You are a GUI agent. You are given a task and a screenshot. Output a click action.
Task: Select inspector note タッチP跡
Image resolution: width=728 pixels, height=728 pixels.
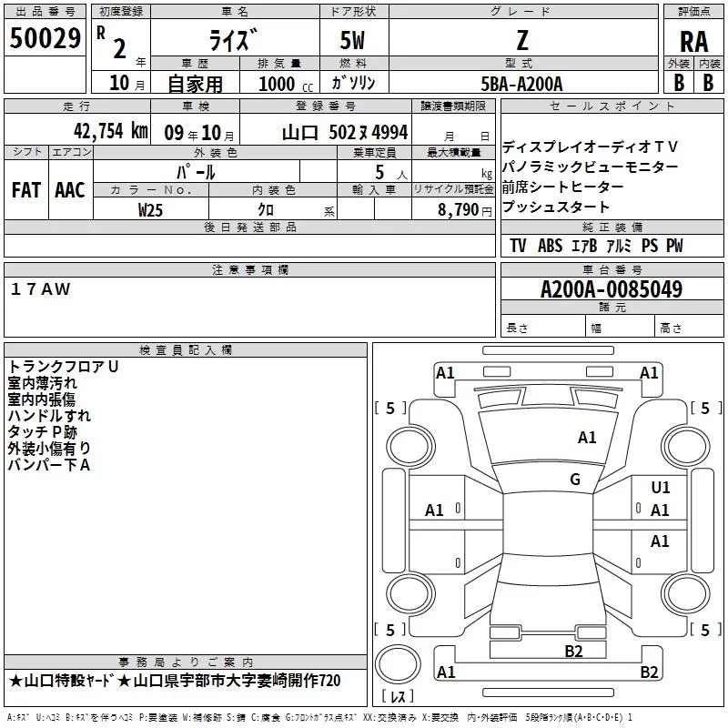tap(42, 431)
